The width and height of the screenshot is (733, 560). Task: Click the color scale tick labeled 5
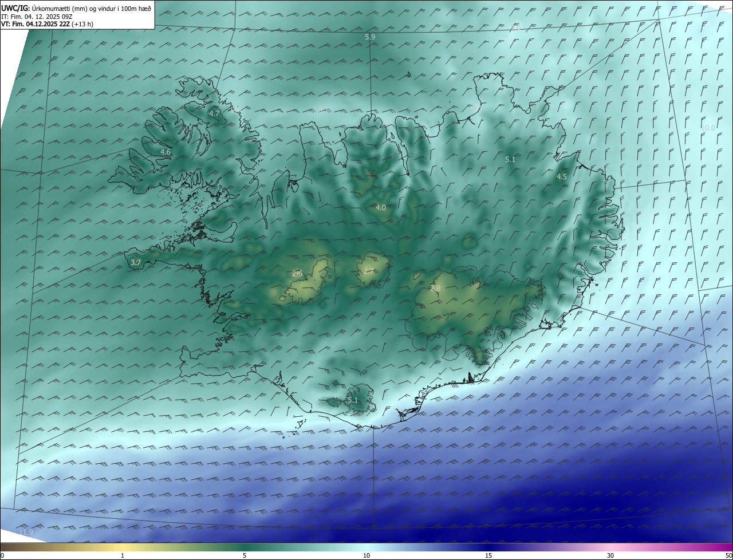pyautogui.click(x=245, y=555)
